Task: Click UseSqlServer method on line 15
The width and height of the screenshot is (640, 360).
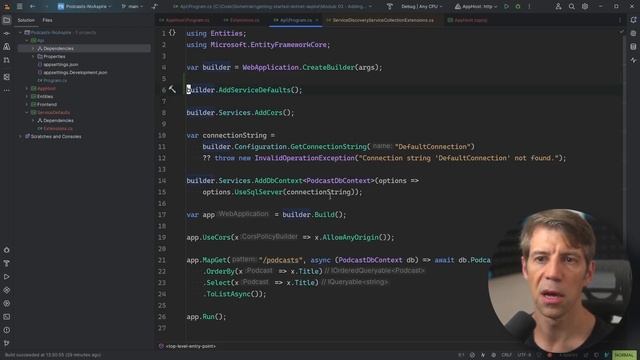Action: click(258, 192)
